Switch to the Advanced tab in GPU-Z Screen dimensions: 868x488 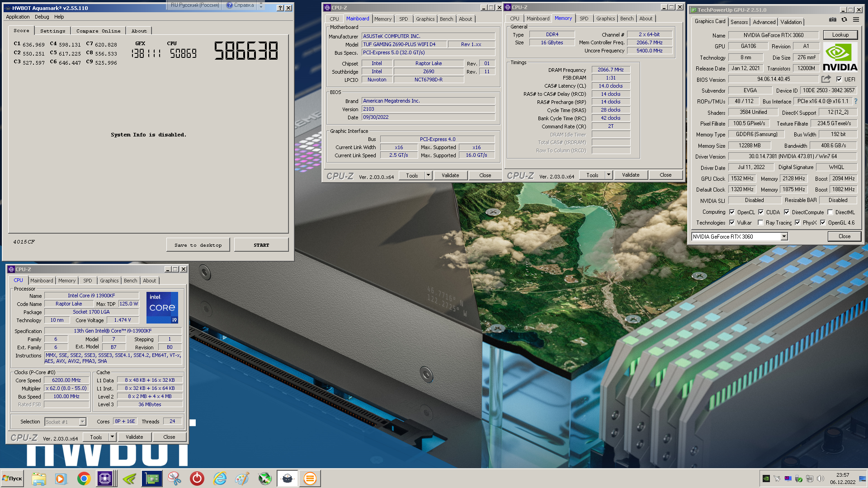(764, 22)
